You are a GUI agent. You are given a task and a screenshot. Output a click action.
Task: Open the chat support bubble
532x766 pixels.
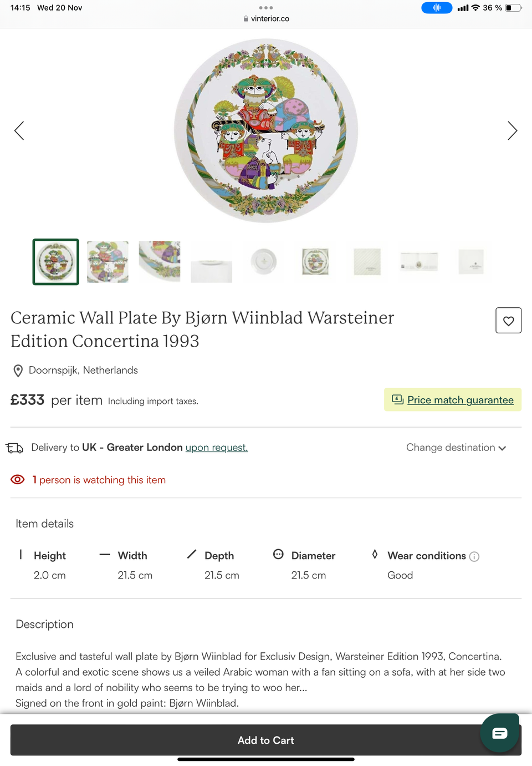pos(499,733)
